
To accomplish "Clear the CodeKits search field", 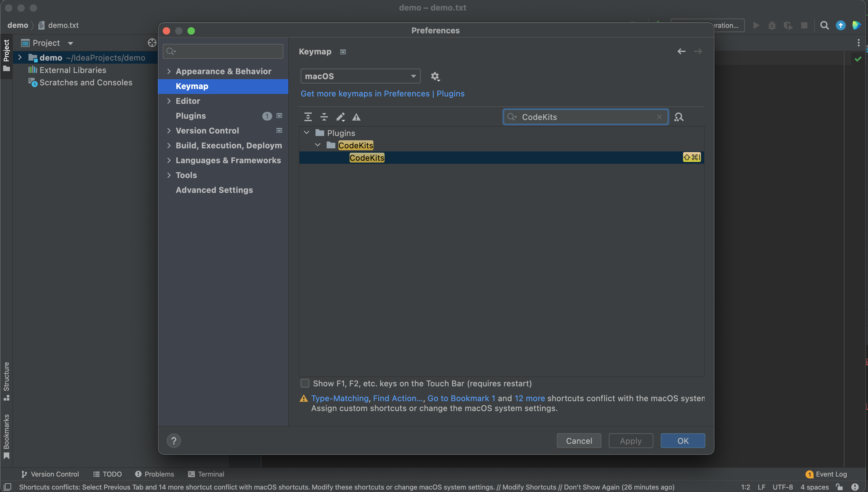I will coord(659,117).
